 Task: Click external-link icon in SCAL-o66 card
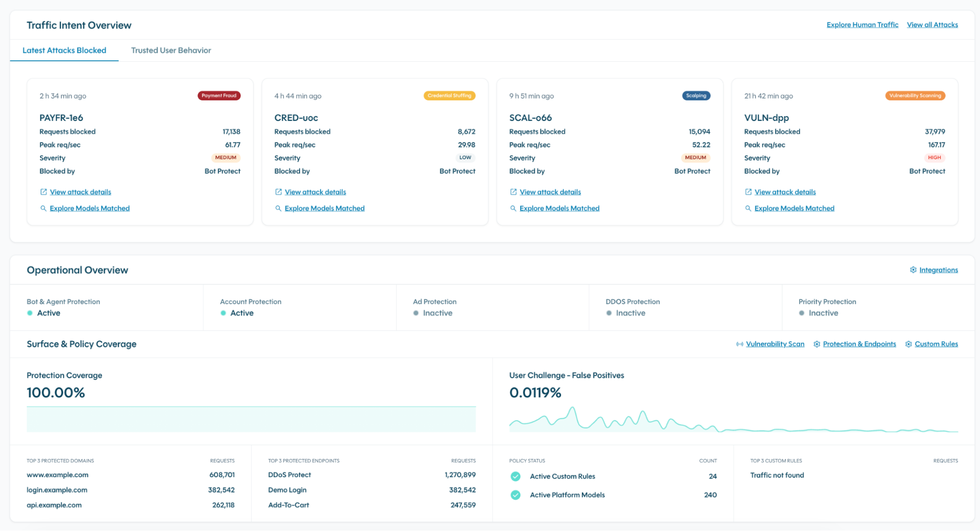513,192
